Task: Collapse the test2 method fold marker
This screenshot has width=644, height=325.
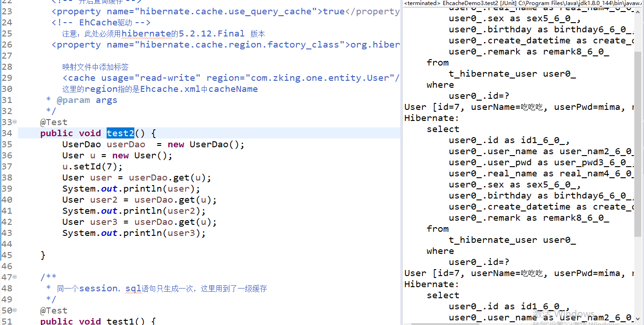Action: point(14,122)
